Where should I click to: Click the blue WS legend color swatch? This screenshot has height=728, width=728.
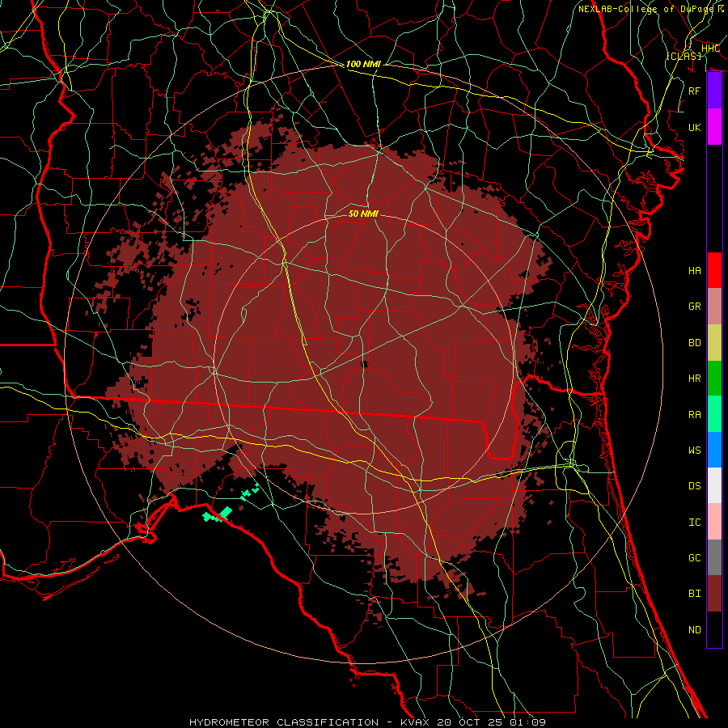tap(714, 450)
